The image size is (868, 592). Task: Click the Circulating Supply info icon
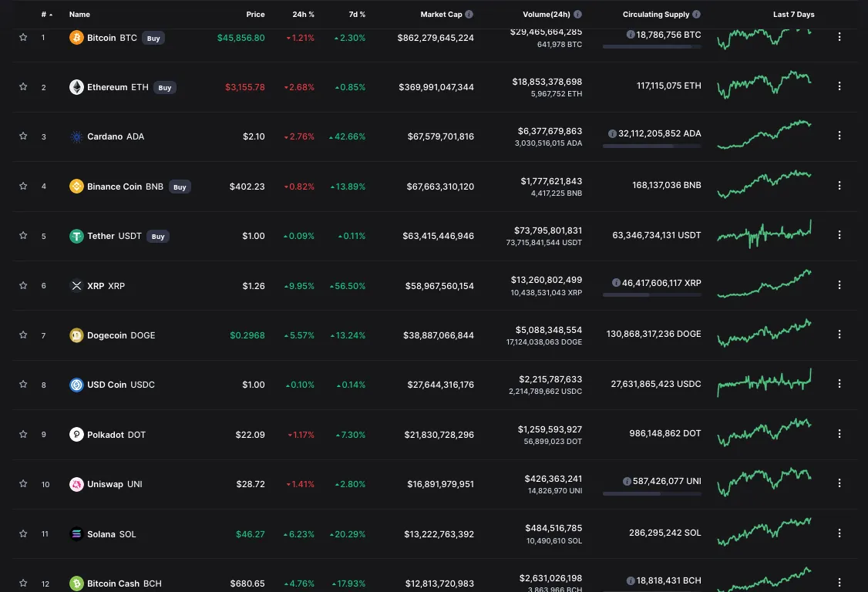point(696,15)
